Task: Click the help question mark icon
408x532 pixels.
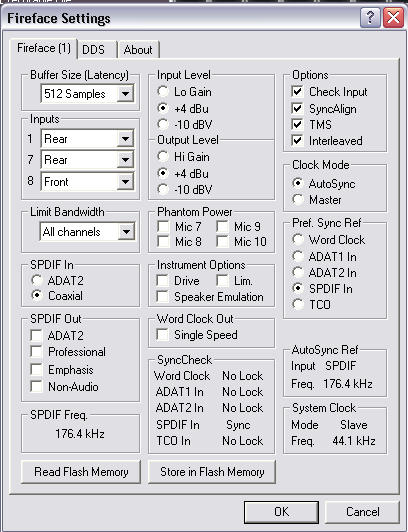Action: 370,17
